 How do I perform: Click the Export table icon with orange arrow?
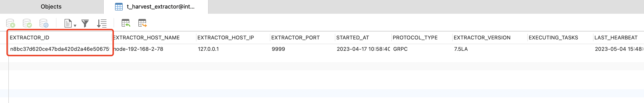[142, 23]
